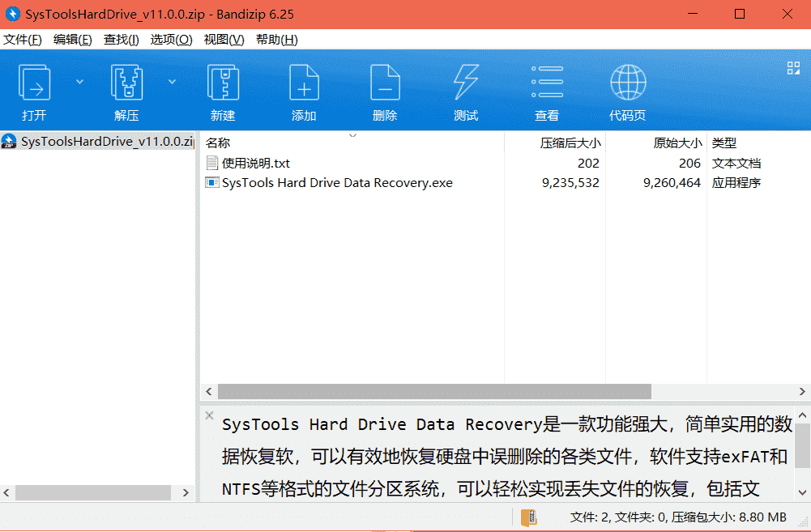Click the Test (测试) lightning icon
This screenshot has height=532, width=811.
point(466,83)
